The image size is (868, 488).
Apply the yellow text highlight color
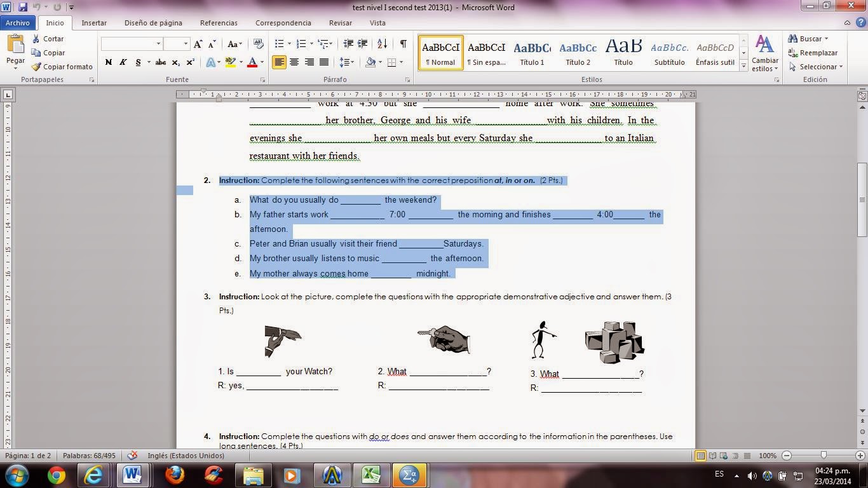230,62
